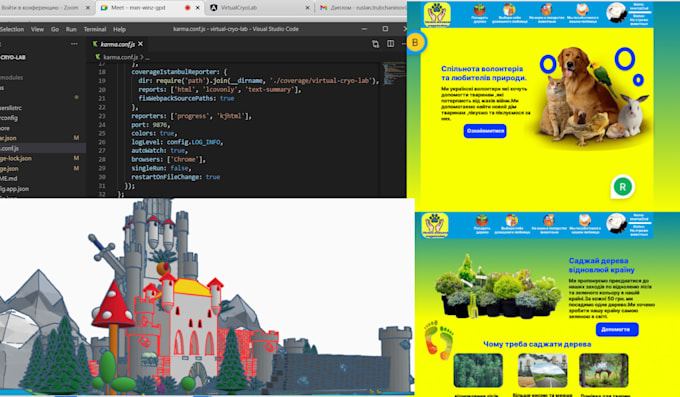Viewport: 680px width, 397px height.
Task: Click the Google Meet favicon on the Meet tab
Action: click(104, 7)
